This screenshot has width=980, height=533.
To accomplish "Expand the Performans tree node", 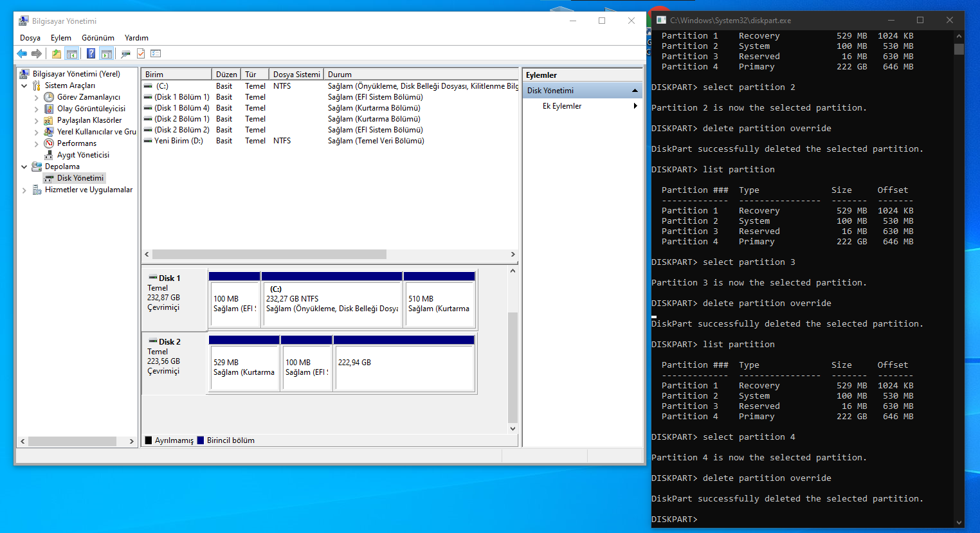I will pyautogui.click(x=37, y=143).
